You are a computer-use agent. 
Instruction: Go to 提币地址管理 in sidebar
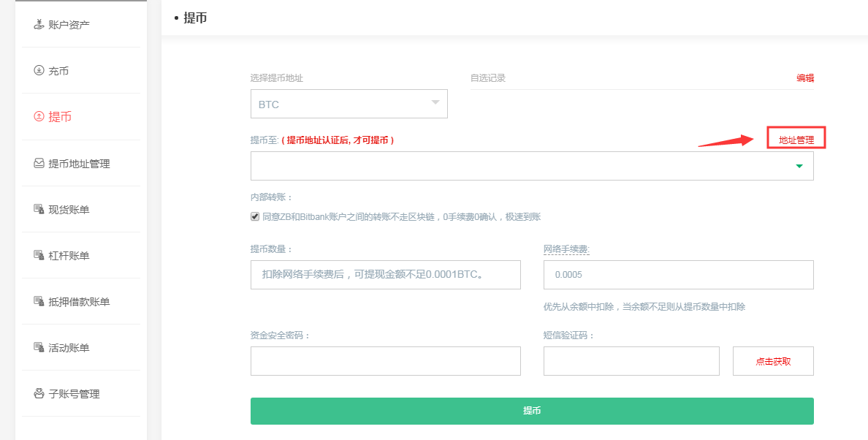76,162
